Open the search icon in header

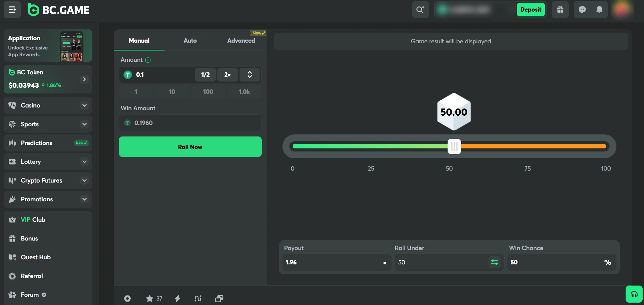coord(420,10)
